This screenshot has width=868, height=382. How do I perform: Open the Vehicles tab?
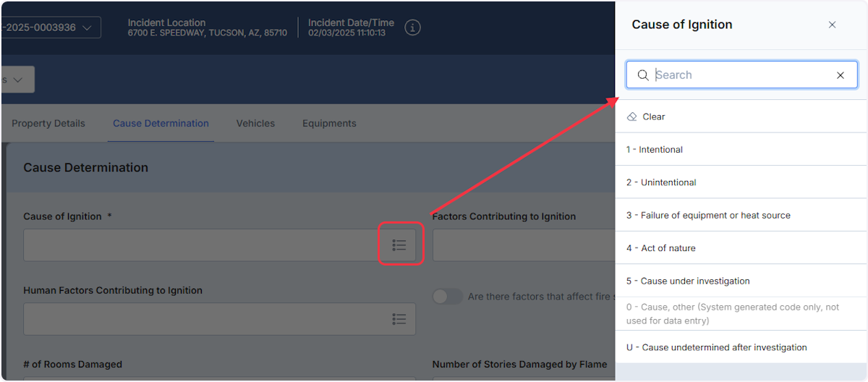point(255,124)
